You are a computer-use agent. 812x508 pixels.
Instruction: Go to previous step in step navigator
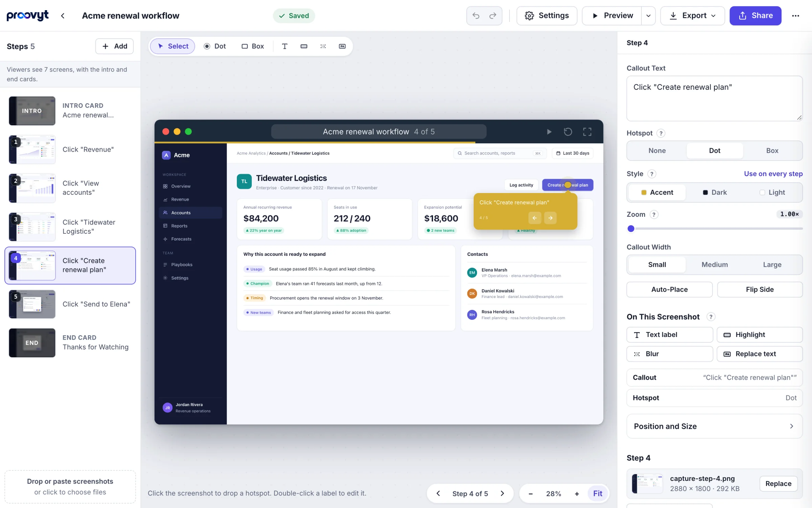(x=438, y=493)
